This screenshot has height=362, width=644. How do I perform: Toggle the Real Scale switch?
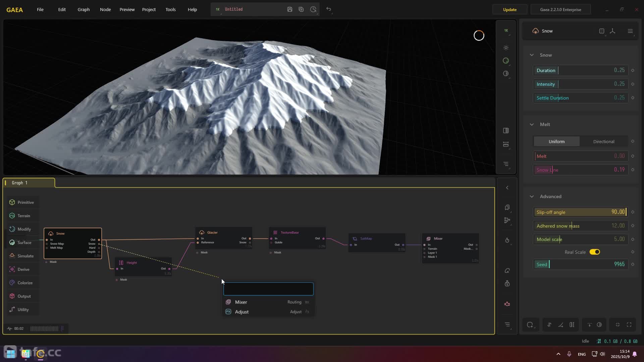(595, 252)
